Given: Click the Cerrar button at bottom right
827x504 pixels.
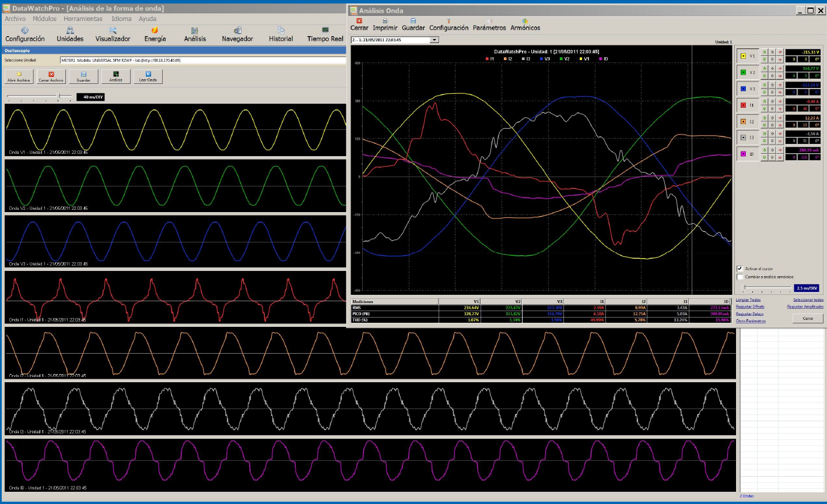Looking at the screenshot, I should [808, 319].
